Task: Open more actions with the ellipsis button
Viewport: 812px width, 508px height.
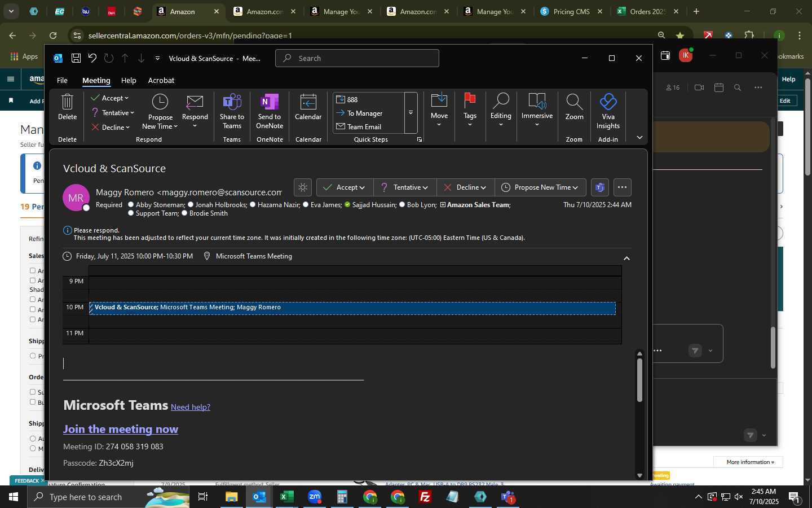Action: [622, 187]
